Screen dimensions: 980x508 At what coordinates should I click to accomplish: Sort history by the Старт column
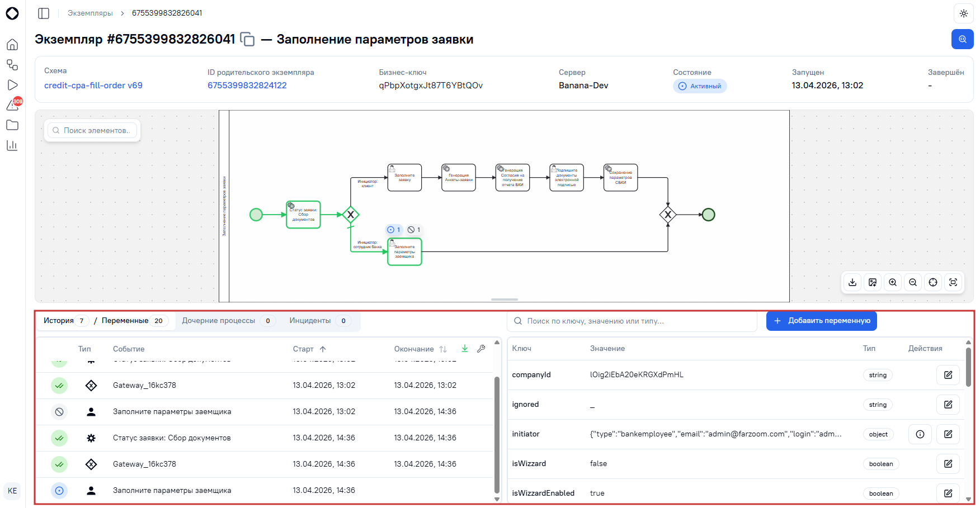(x=309, y=349)
